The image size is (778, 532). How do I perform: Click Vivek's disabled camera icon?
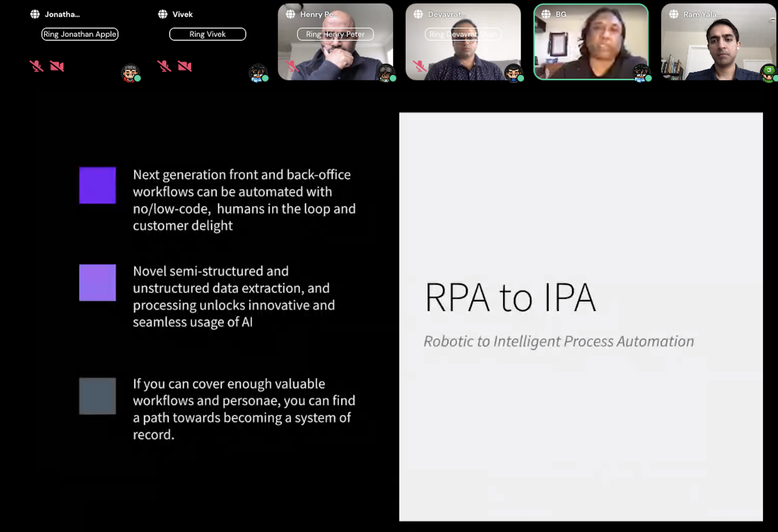click(185, 66)
